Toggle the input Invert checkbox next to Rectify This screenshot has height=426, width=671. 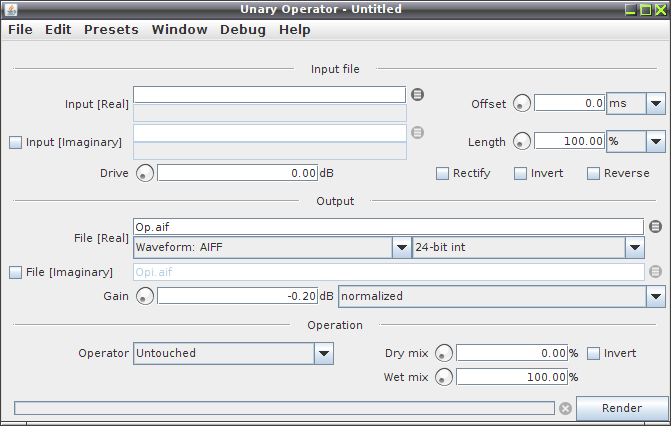click(520, 173)
